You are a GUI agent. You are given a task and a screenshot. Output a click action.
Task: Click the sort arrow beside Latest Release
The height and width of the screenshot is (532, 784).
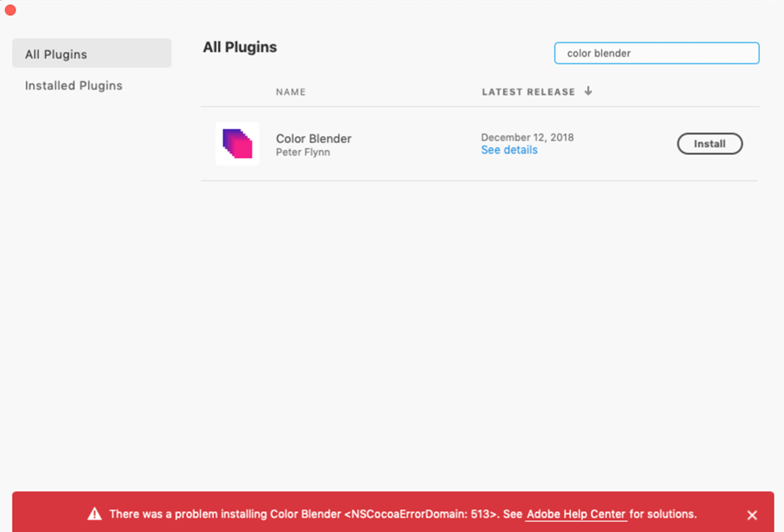point(588,91)
